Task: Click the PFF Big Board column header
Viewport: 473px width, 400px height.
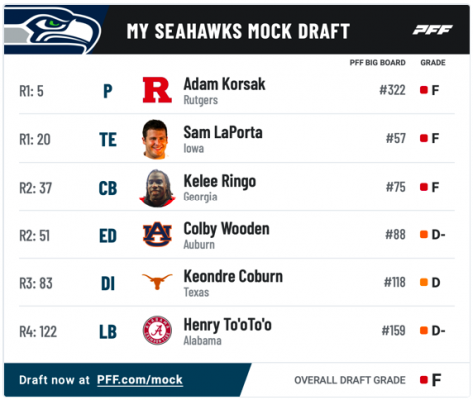Action: [377, 63]
